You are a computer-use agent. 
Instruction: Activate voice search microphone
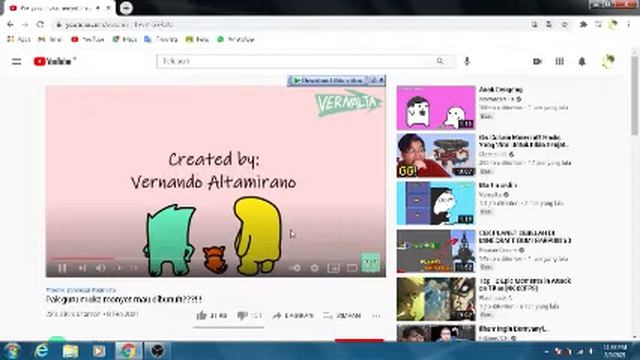click(x=467, y=61)
